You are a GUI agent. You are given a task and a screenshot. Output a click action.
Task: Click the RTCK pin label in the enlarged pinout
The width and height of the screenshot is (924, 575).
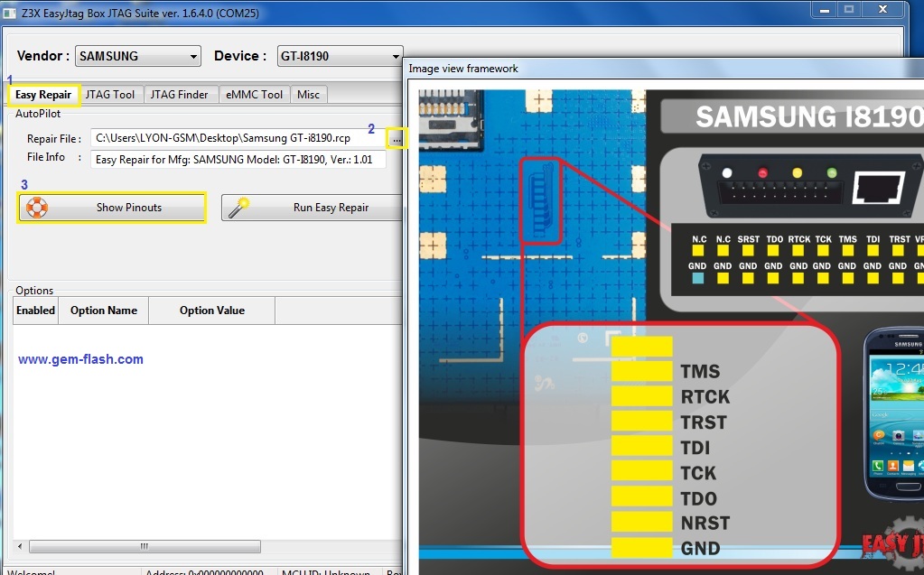705,396
